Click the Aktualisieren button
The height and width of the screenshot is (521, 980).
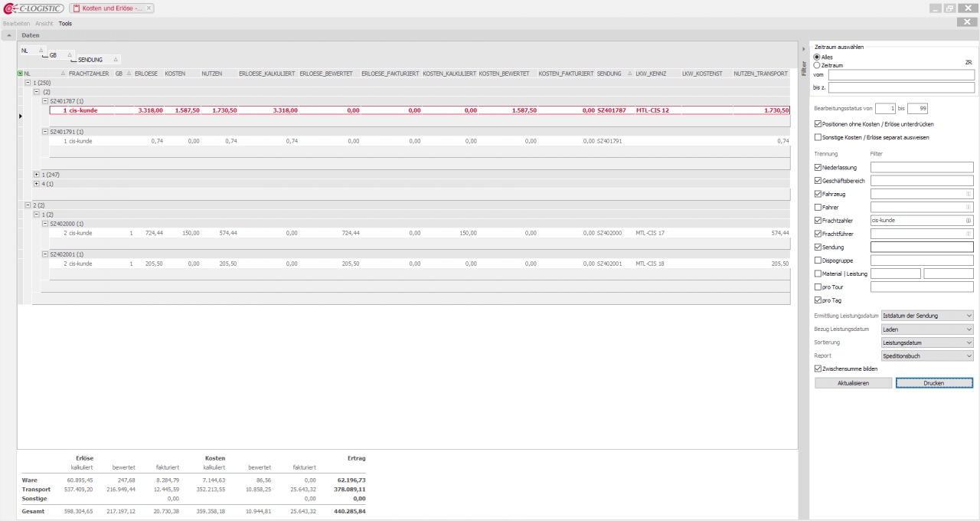pos(853,383)
